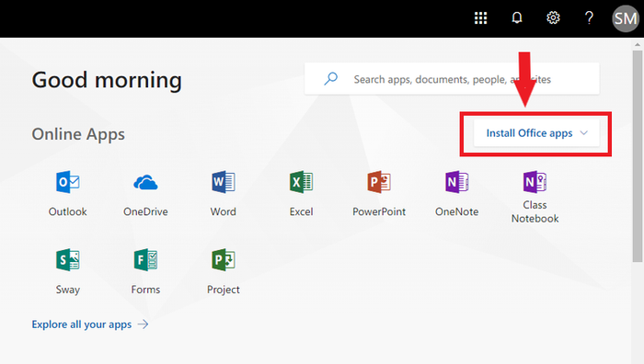Click the Install Office apps chevron
The height and width of the screenshot is (364, 644).
click(x=583, y=133)
